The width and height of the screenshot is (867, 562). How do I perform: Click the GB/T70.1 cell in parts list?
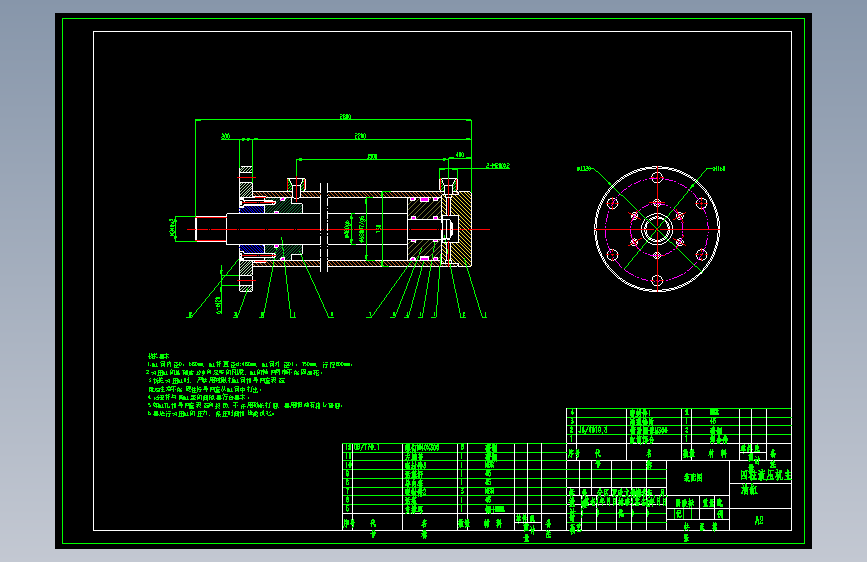[x=367, y=447]
